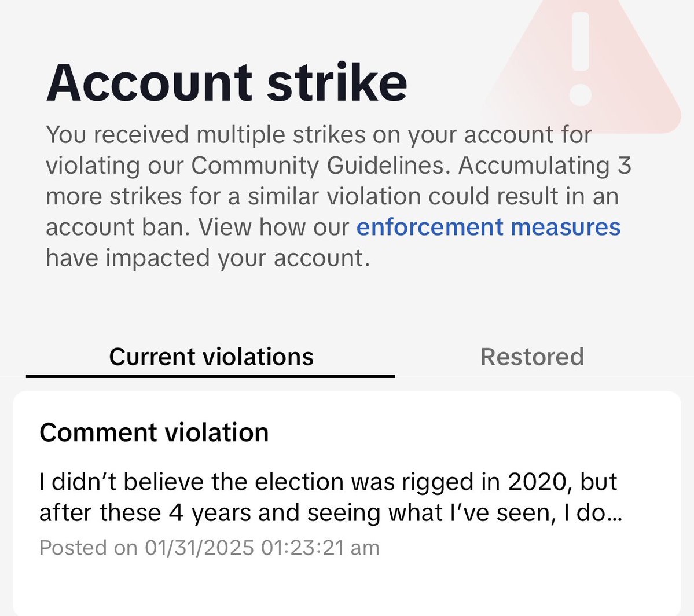Click the Posted on 01/31/2025 timestamp

(209, 548)
